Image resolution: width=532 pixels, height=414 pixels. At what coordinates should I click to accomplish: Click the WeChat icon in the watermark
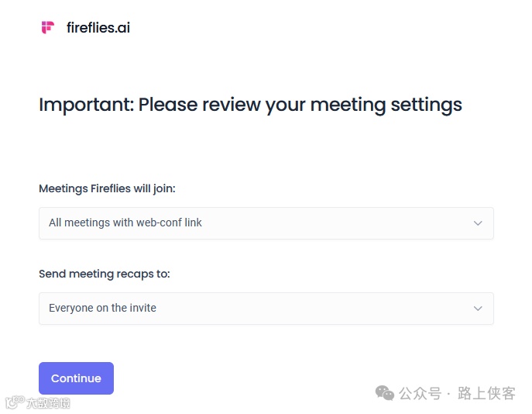385,393
